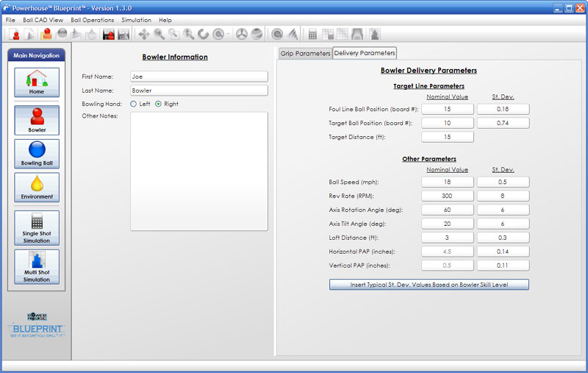This screenshot has height=373, width=588.
Task: Click Axis Tilt Angle St. Dev. field
Action: click(503, 224)
